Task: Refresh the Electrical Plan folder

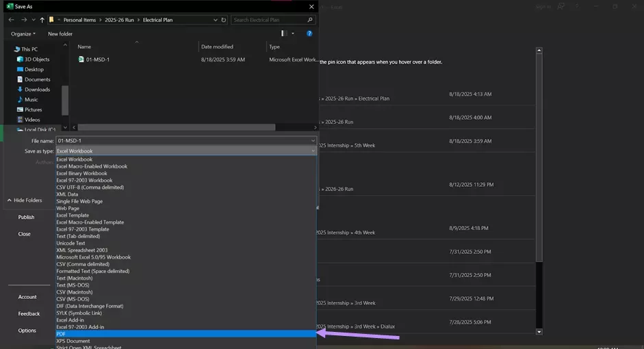Action: [x=223, y=20]
